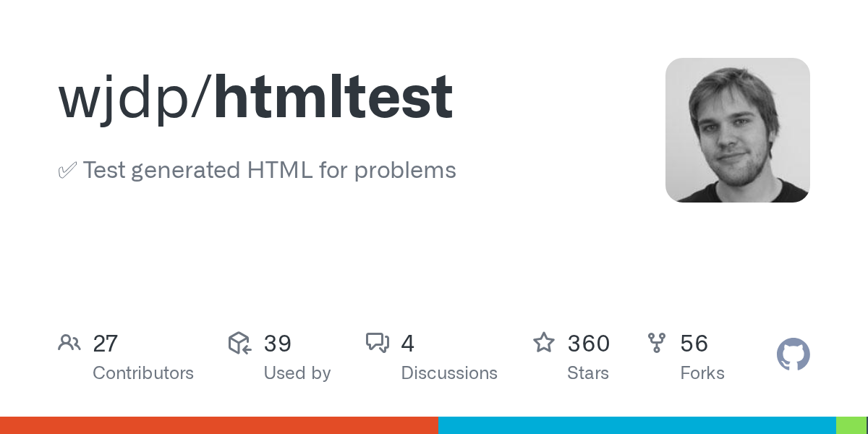Click the 360 stars count
The height and width of the screenshot is (434, 868).
click(589, 344)
